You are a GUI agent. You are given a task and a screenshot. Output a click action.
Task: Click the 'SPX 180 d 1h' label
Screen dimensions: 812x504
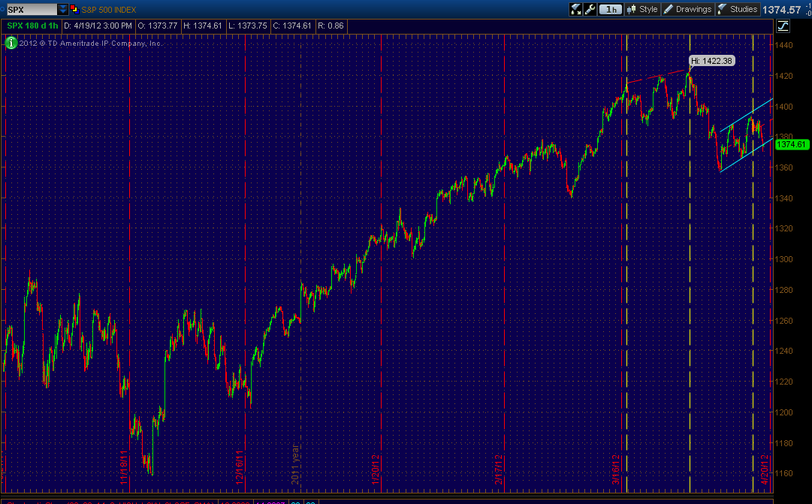[x=32, y=26]
